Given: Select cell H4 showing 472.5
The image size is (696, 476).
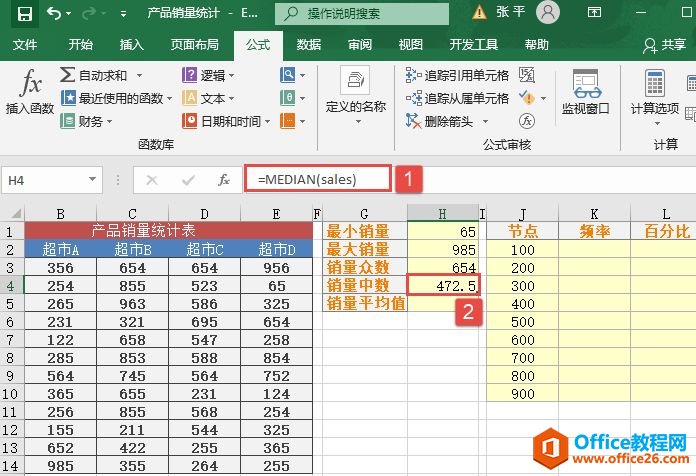Looking at the screenshot, I should pyautogui.click(x=444, y=285).
